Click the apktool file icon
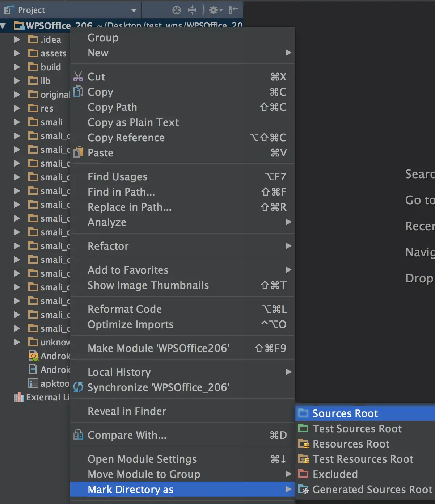This screenshot has width=435, height=504. 33,383
